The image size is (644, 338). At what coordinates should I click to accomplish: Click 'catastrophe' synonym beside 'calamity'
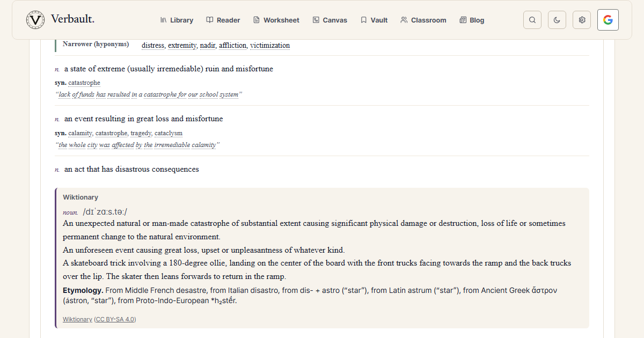tap(111, 133)
